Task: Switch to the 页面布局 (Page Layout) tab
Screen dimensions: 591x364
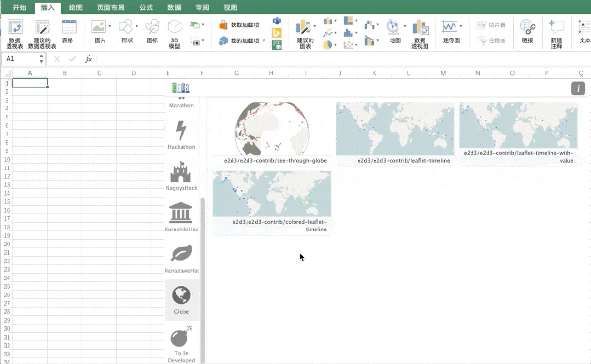Action: pyautogui.click(x=111, y=8)
